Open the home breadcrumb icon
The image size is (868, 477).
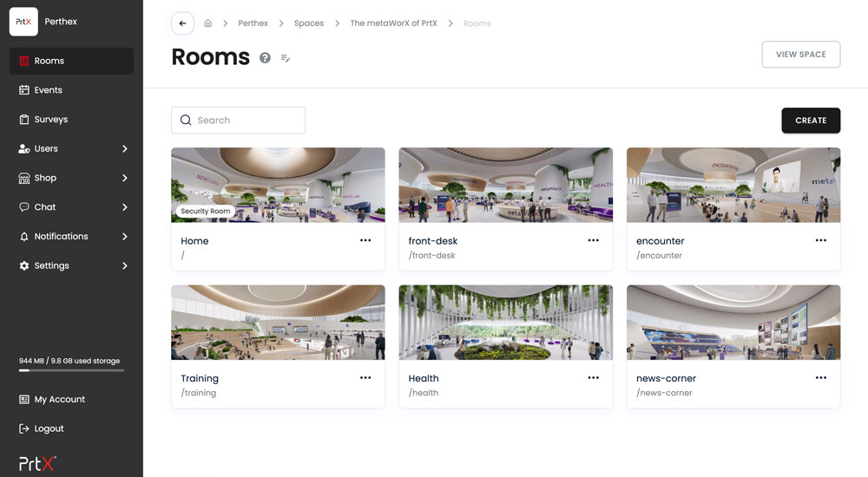coord(208,23)
